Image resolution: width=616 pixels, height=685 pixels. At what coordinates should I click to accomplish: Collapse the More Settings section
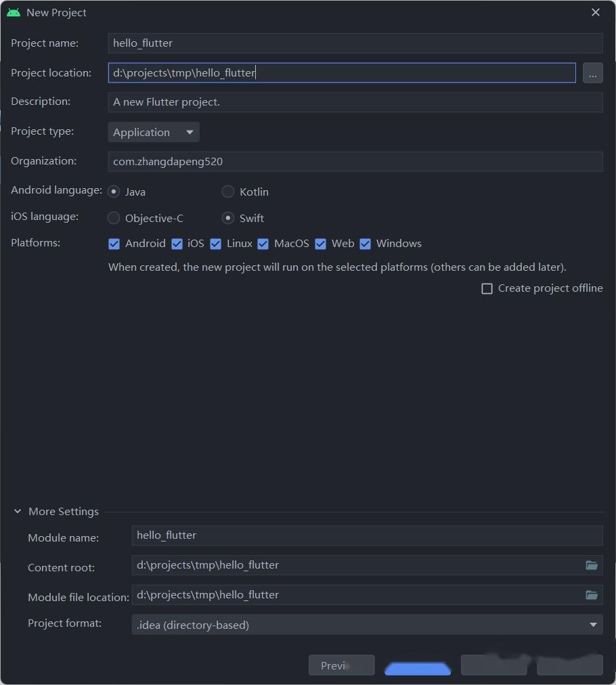pos(18,511)
